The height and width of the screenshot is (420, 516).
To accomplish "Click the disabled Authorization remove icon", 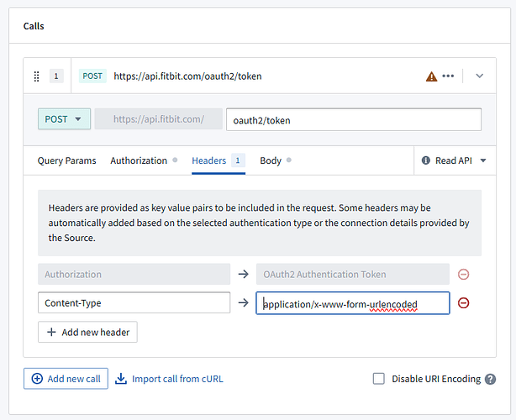I will point(464,274).
